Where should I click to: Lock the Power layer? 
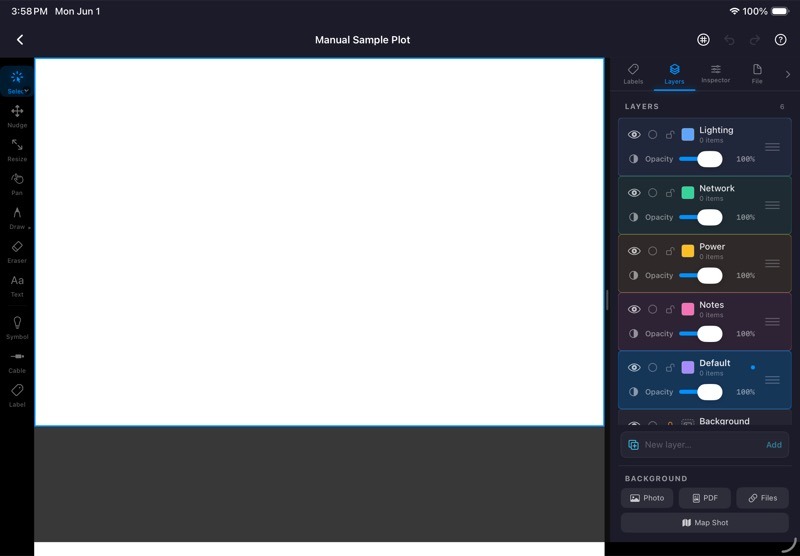670,251
